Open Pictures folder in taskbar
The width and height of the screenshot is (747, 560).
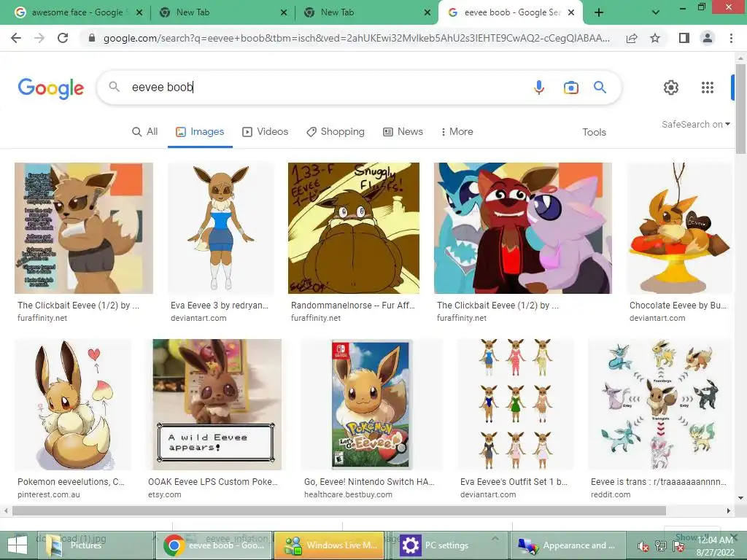pos(96,545)
